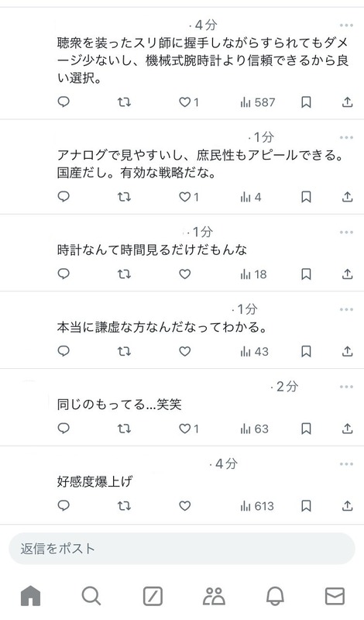This screenshot has height=620, width=364.
Task: Repost the 聴衆を装ったスリ師 reply
Action: (x=124, y=102)
